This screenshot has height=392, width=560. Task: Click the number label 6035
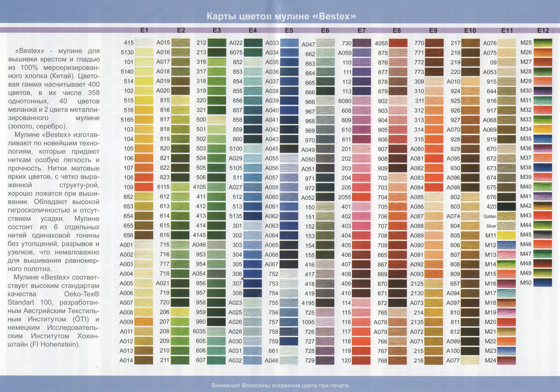[199, 331]
